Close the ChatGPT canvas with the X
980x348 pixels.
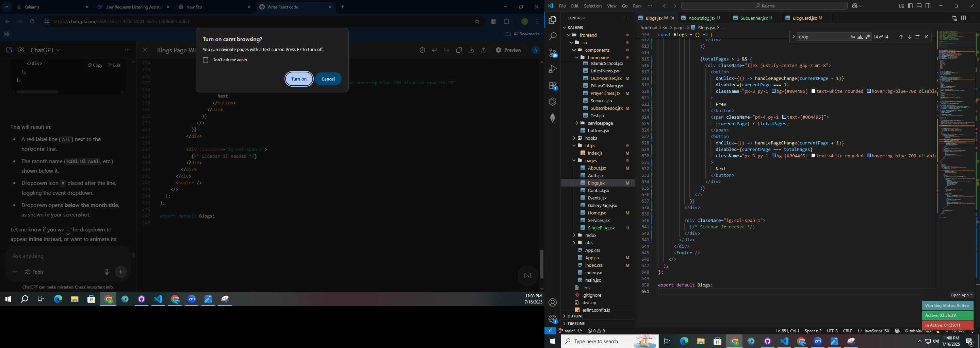pos(145,50)
